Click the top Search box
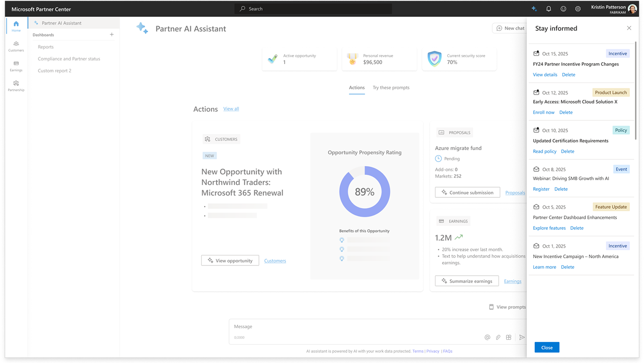The width and height of the screenshot is (644, 363). pyautogui.click(x=313, y=9)
